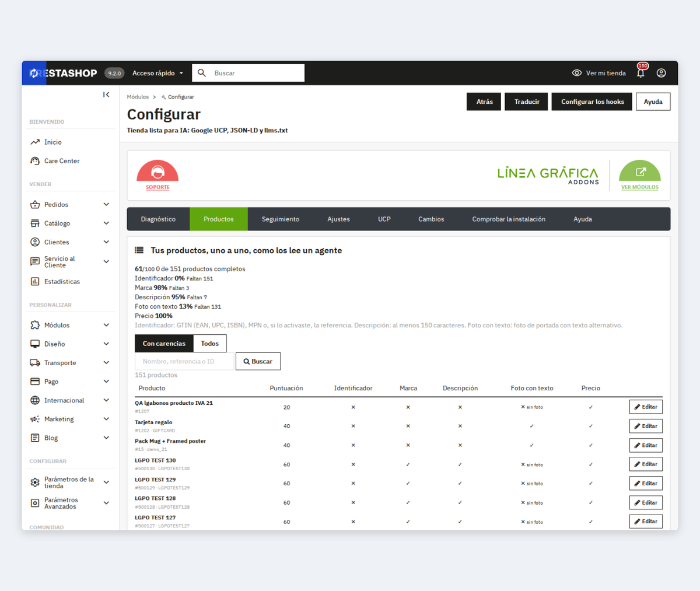Image resolution: width=700 pixels, height=591 pixels.
Task: Collapse the sidebar menu icon
Action: (106, 95)
